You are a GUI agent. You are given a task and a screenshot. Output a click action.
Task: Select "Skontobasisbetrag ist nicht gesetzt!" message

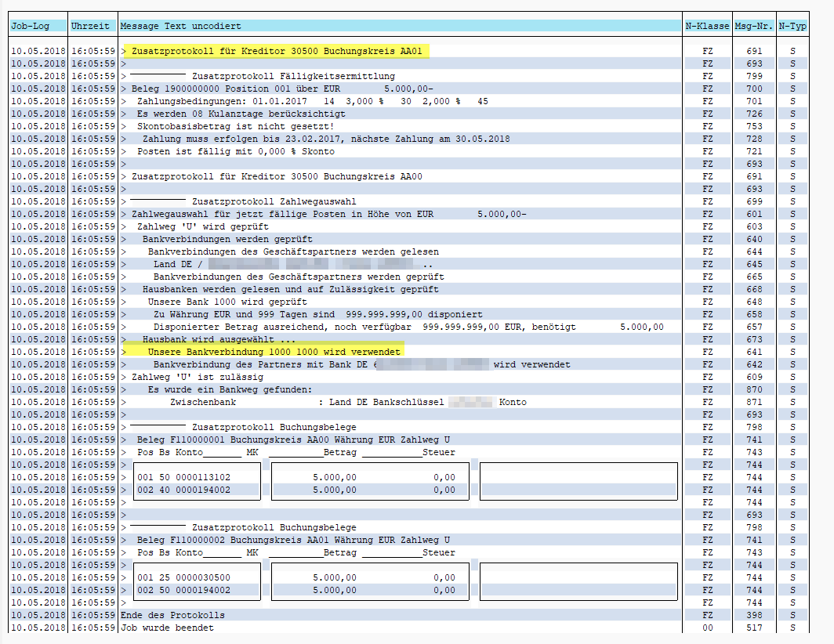click(235, 127)
